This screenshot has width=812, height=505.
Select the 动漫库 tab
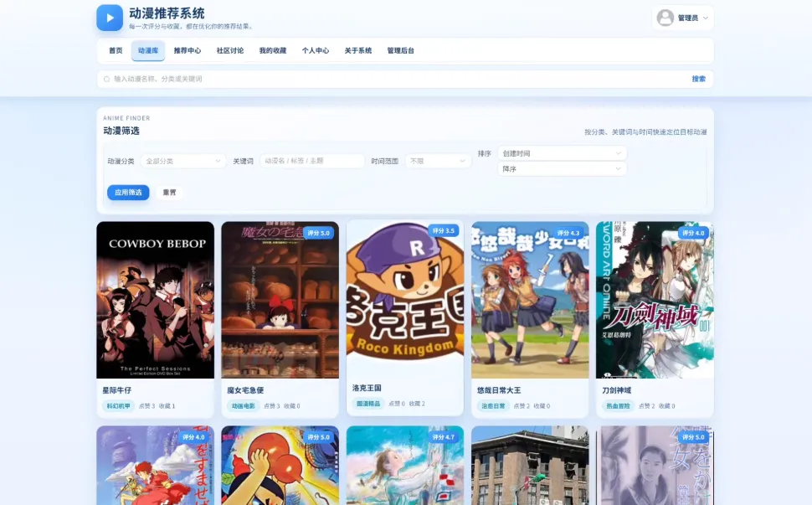coord(148,51)
